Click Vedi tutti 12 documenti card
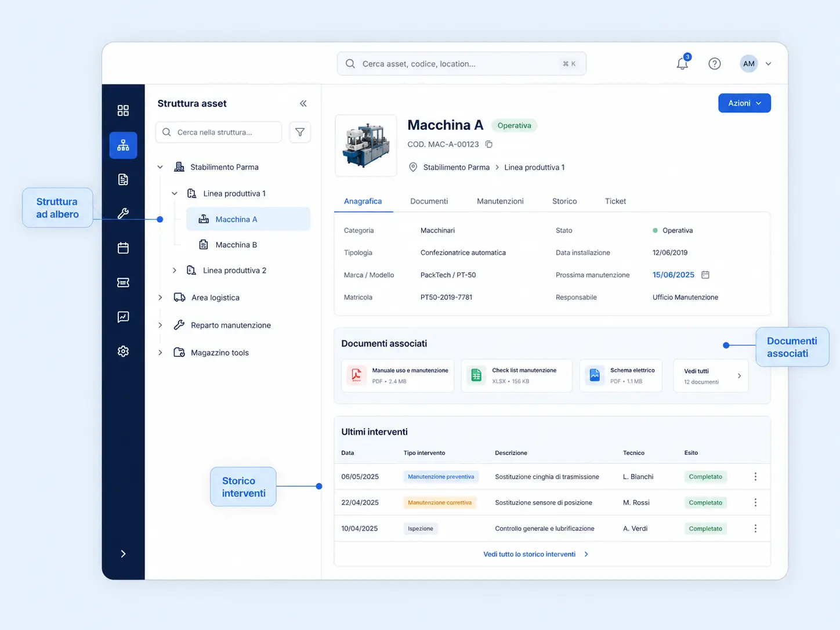 pyautogui.click(x=711, y=376)
